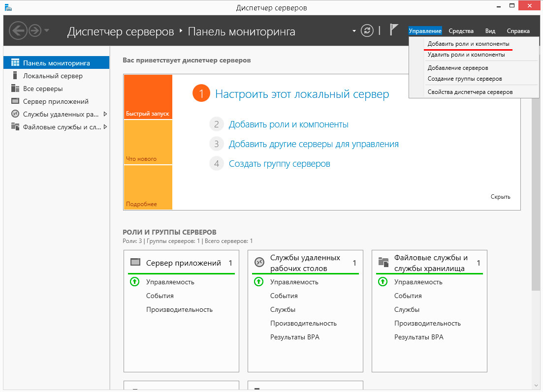Choose Удалить роли и компоненты menu entry

[x=466, y=55]
